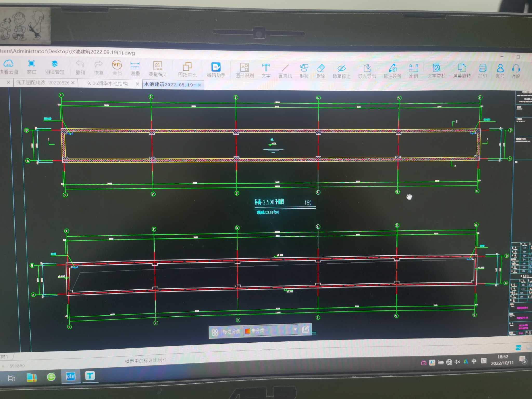This screenshot has width=532, height=399.
Task: Click the network globe tray icon
Action: (449, 362)
